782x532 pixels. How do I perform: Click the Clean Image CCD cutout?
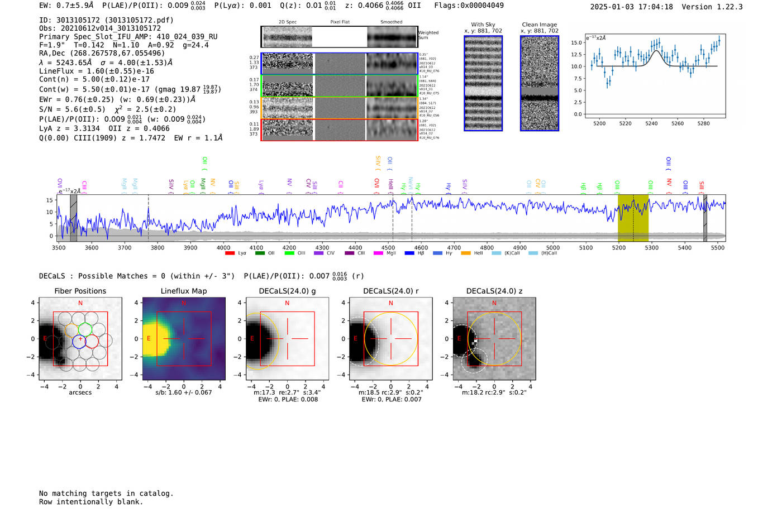click(x=540, y=83)
